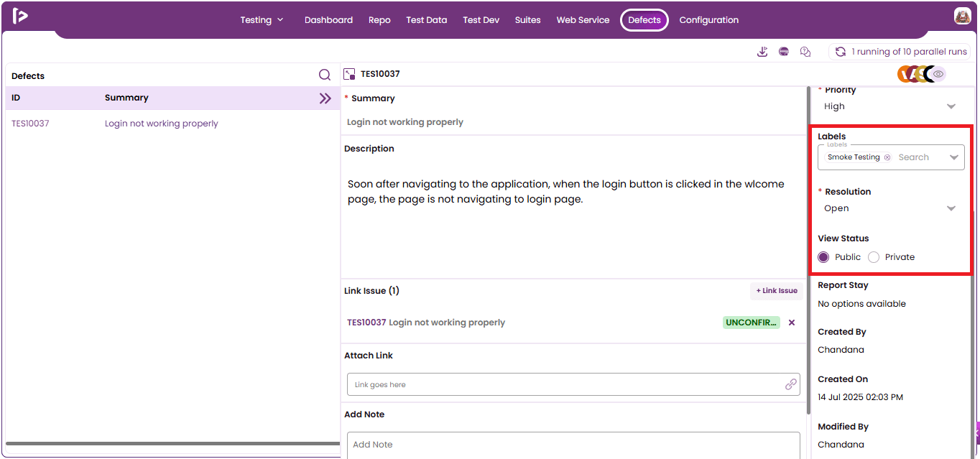Open the user profile avatar
The width and height of the screenshot is (980, 459).
(962, 17)
